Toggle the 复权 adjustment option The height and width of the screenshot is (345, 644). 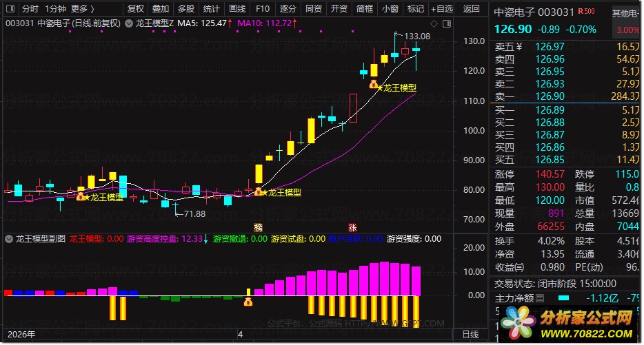[136, 9]
